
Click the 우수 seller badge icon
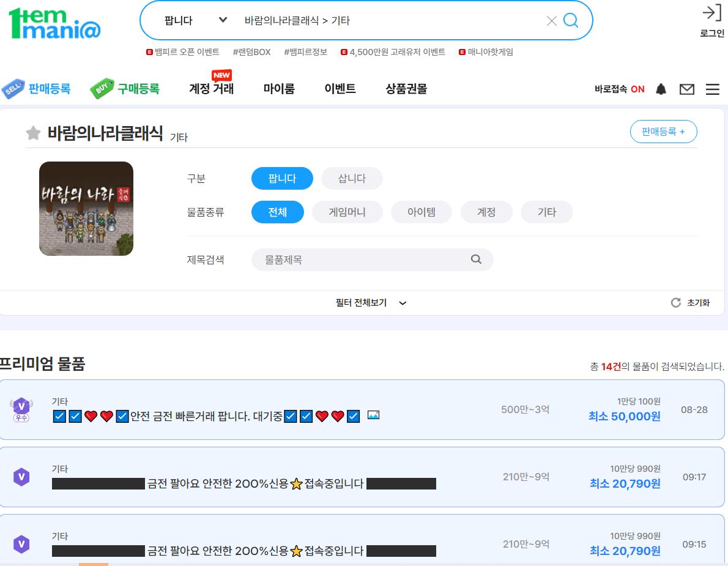21,410
